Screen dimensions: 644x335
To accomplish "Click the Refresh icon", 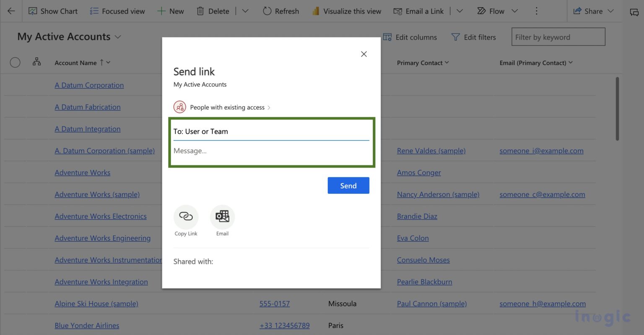I will (267, 11).
